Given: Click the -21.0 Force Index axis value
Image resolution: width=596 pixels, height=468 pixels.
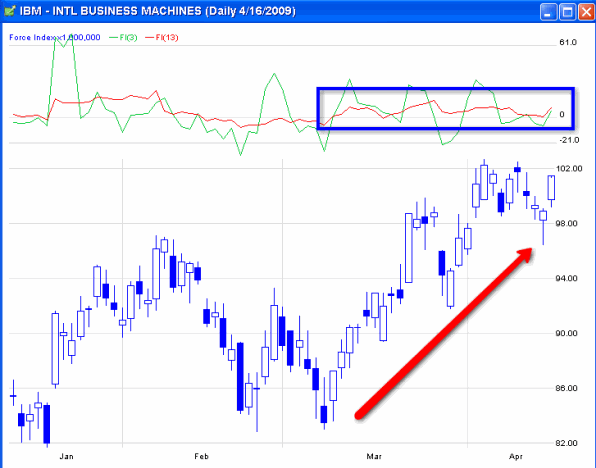Looking at the screenshot, I should (x=569, y=140).
